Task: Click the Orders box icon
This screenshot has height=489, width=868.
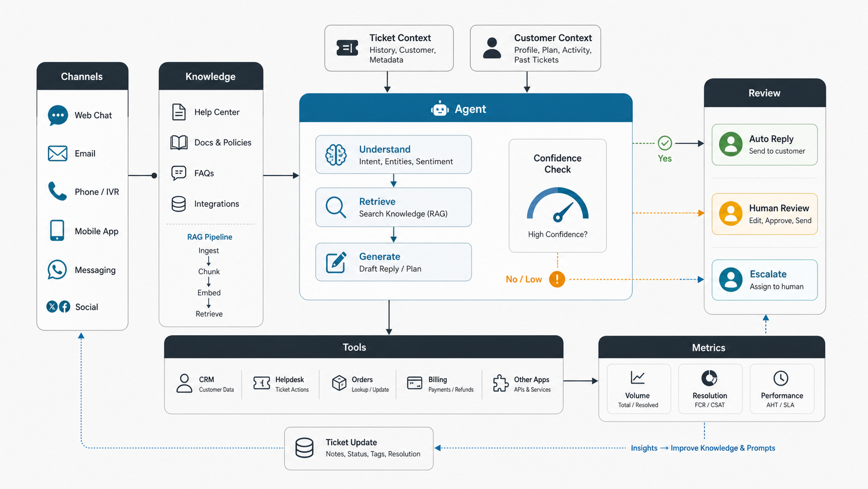Action: click(339, 383)
